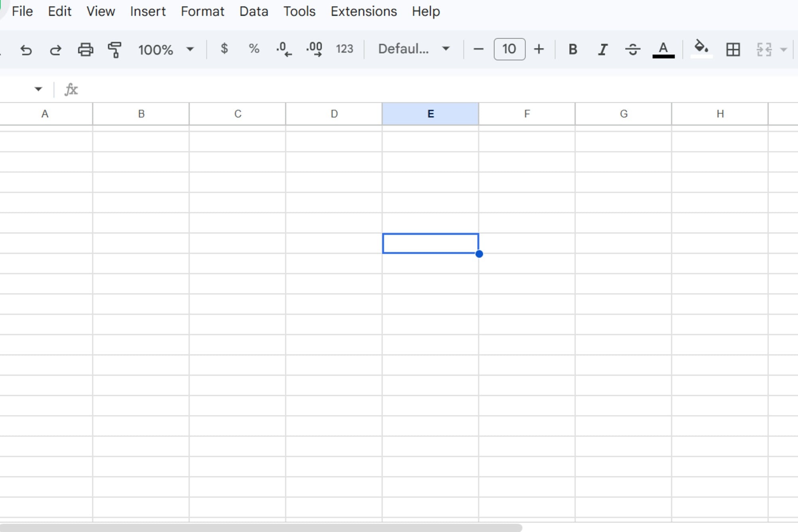The height and width of the screenshot is (532, 798).
Task: Open the Data menu
Action: (254, 11)
